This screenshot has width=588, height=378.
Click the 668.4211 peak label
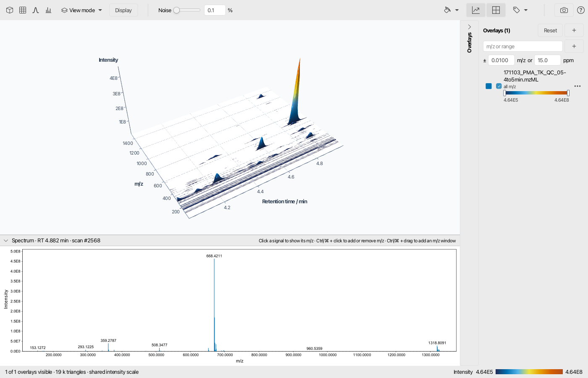pyautogui.click(x=214, y=256)
